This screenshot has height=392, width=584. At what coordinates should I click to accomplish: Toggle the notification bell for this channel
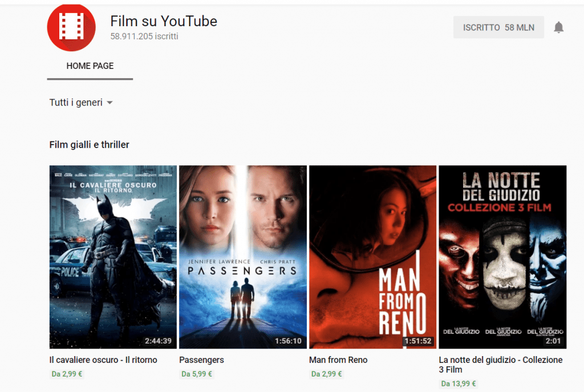click(x=558, y=27)
